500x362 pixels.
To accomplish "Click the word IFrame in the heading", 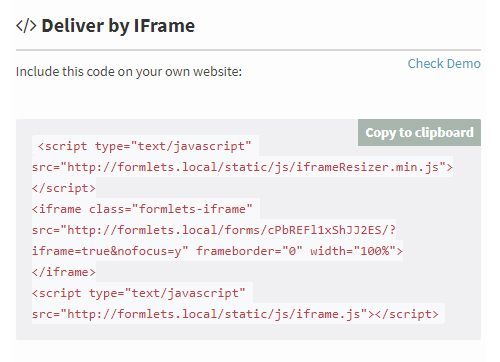I will 164,26.
